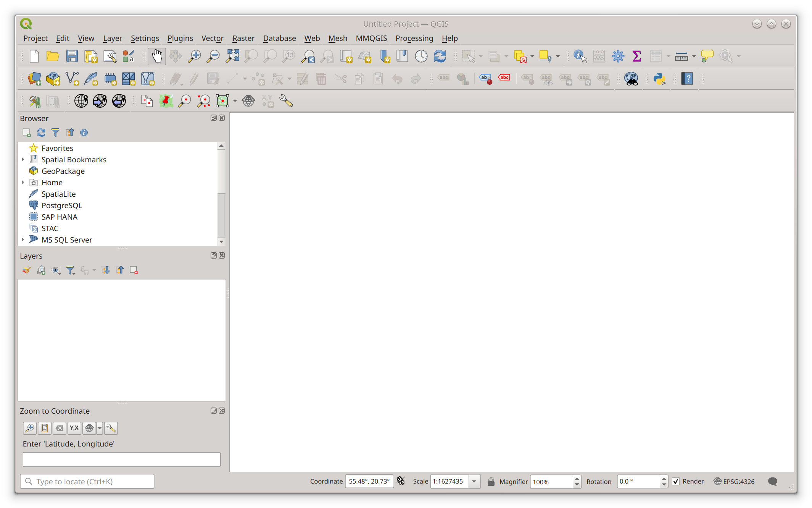Viewport: 812px width, 508px height.
Task: Open the Processing menu
Action: pyautogui.click(x=414, y=38)
